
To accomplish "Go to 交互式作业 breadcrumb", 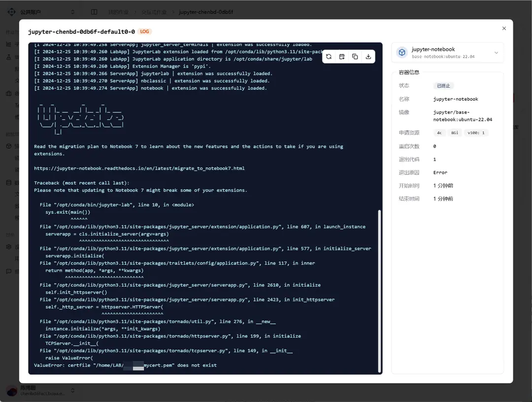I will (154, 12).
